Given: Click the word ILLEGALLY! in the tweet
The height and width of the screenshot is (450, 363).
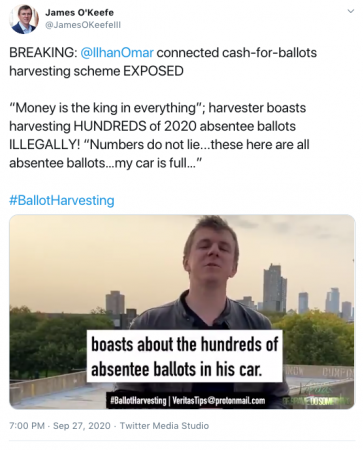Looking at the screenshot, I should (44, 145).
